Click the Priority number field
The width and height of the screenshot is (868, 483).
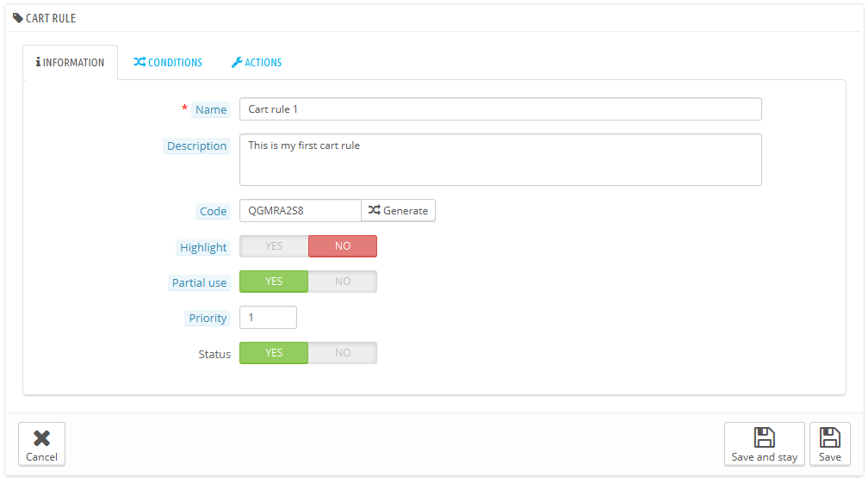tap(268, 318)
